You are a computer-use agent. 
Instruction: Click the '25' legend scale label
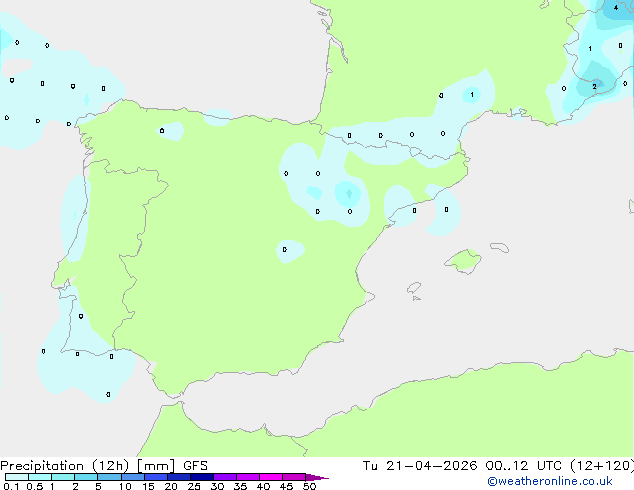[x=194, y=486]
